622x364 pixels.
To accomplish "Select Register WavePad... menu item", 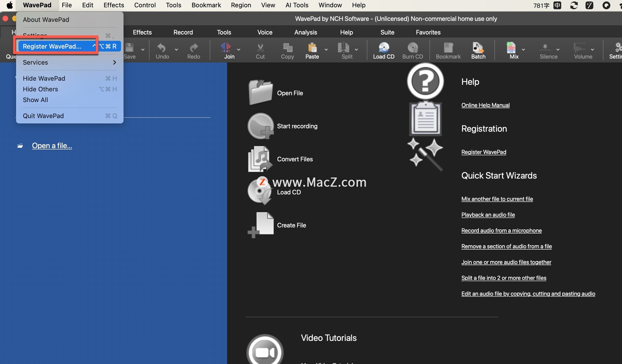I will [70, 46].
